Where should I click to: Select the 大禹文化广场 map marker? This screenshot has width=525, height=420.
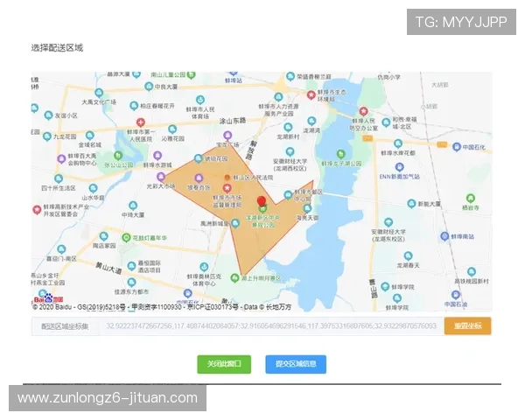(99, 93)
